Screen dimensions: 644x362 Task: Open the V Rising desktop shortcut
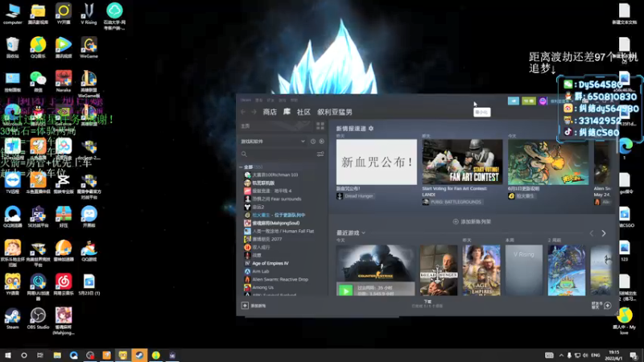[x=89, y=14]
